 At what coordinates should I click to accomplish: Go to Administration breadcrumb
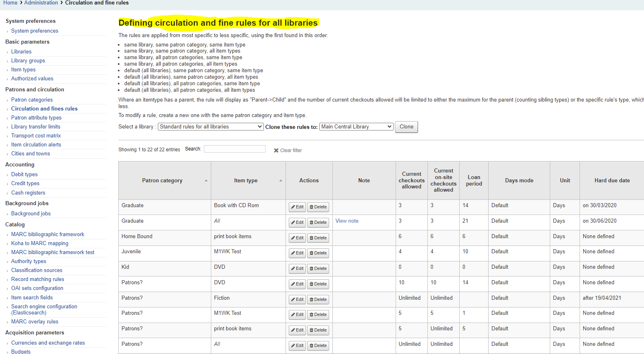click(x=41, y=3)
